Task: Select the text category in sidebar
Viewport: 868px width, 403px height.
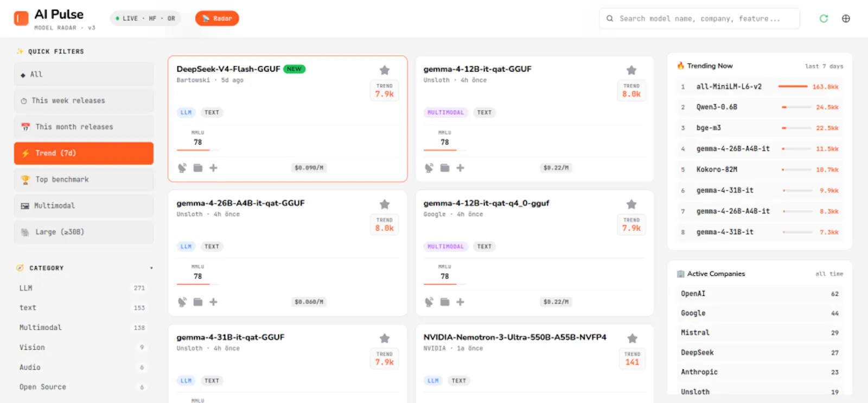Action: 84,307
